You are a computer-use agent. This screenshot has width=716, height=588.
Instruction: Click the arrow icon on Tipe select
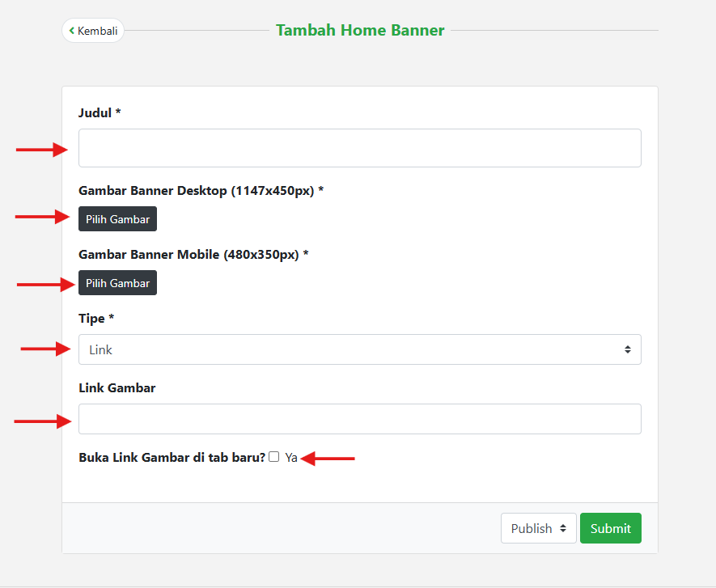pyautogui.click(x=627, y=349)
